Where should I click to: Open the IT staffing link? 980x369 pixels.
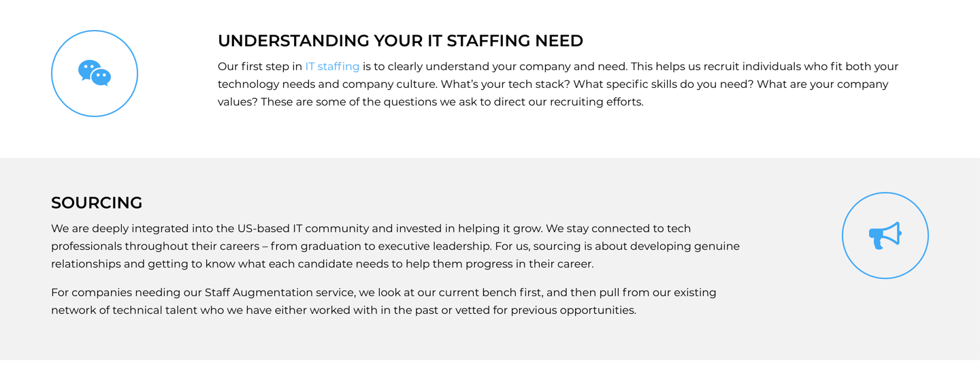(332, 67)
